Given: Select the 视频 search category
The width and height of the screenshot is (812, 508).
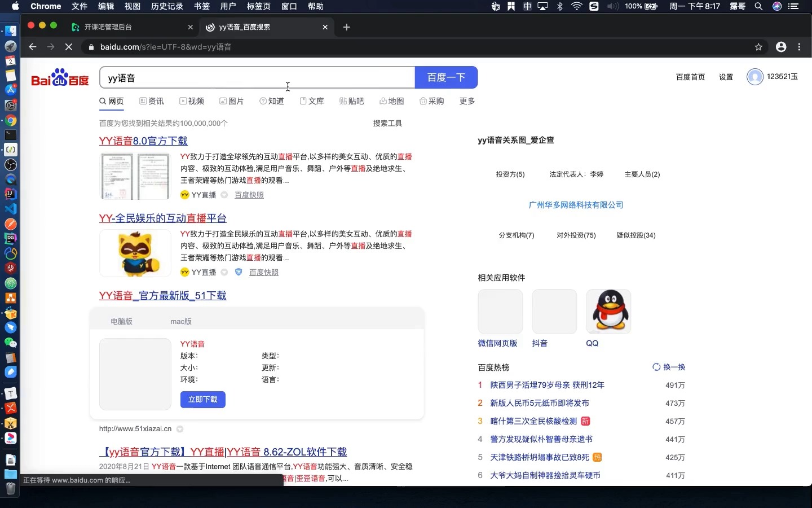Looking at the screenshot, I should point(192,101).
